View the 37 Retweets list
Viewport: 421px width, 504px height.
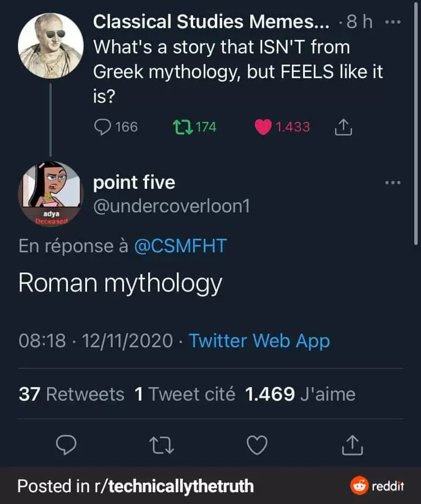click(71, 394)
